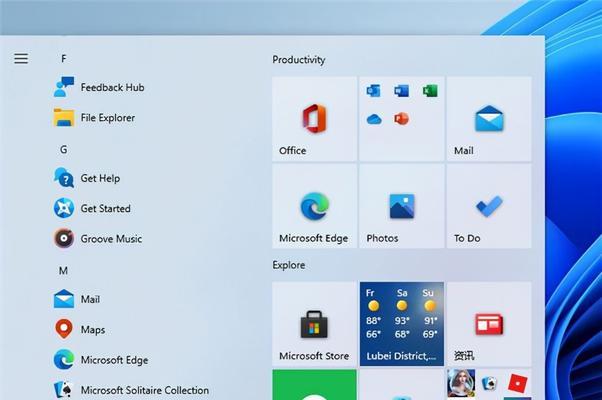Open the Lubei District weather tile
602x400 pixels.
[x=402, y=324]
